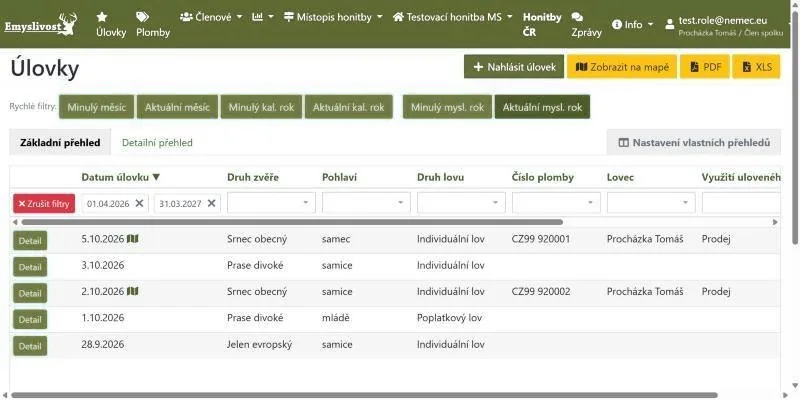800x400 pixels.
Task: Switch to Základní přehled tab
Action: [60, 143]
